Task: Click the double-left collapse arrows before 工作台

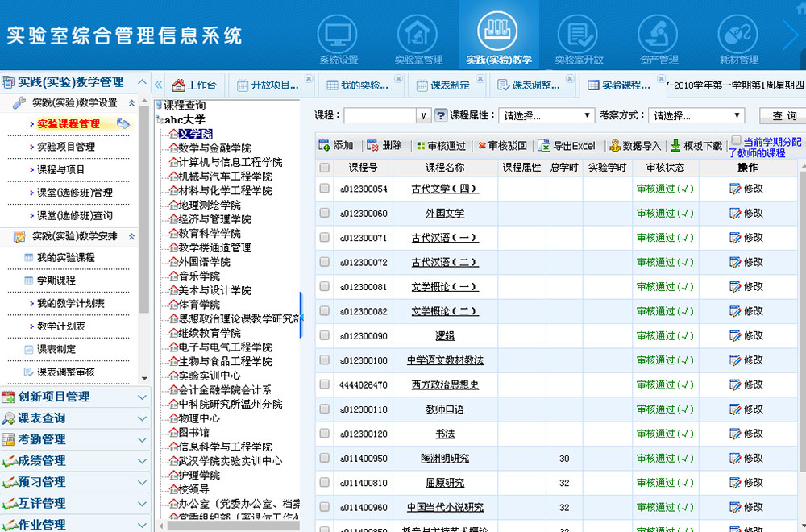Action: pyautogui.click(x=158, y=85)
